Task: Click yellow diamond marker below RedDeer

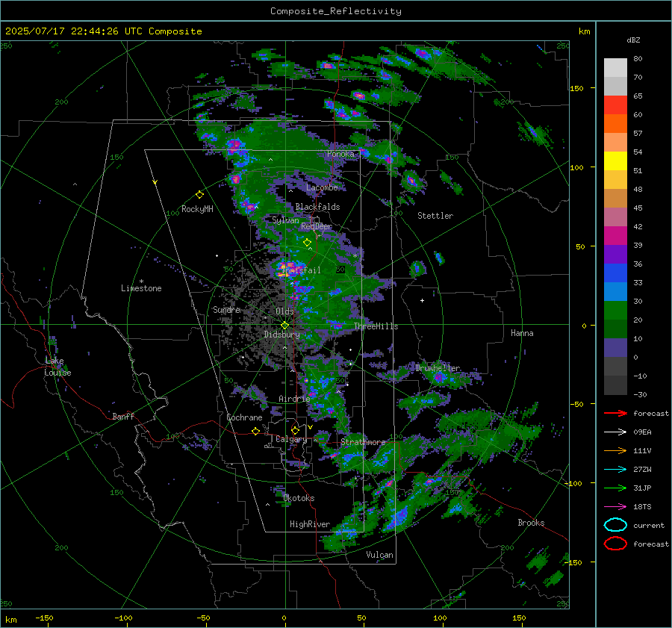Action: pyautogui.click(x=307, y=243)
